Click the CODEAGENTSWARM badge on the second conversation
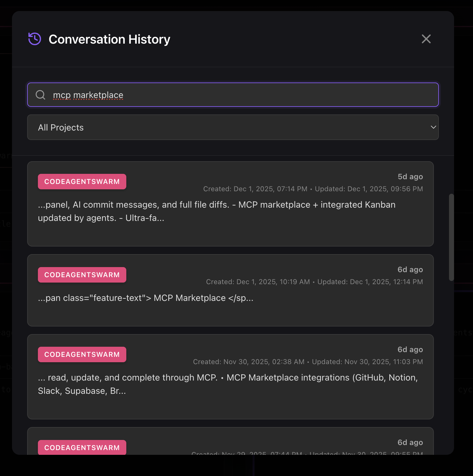Screen dimensions: 473x476 pos(82,275)
